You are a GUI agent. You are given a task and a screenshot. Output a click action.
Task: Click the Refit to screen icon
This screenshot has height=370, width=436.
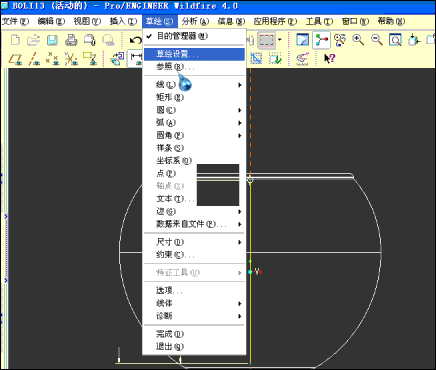[395, 40]
